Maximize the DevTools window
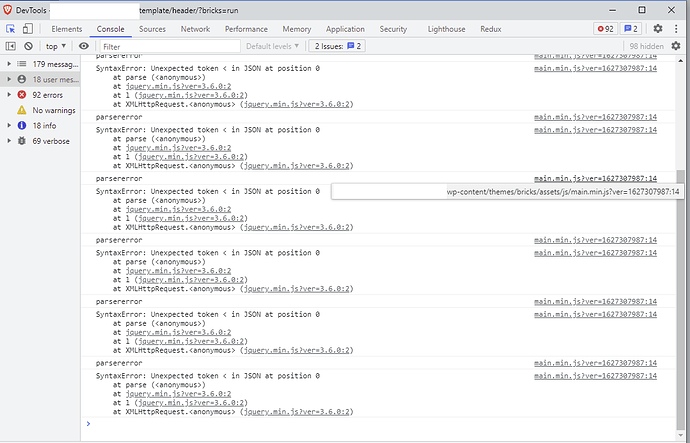The image size is (690, 443). pos(642,10)
